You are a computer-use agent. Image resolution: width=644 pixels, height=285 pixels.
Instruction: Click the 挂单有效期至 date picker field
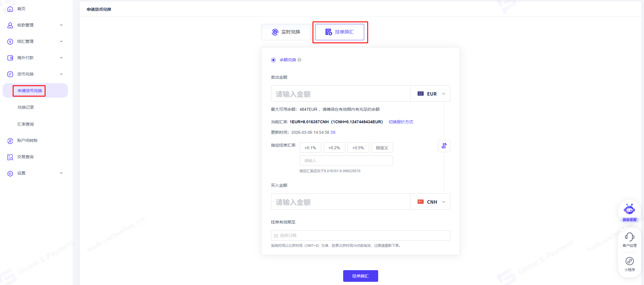(x=360, y=235)
